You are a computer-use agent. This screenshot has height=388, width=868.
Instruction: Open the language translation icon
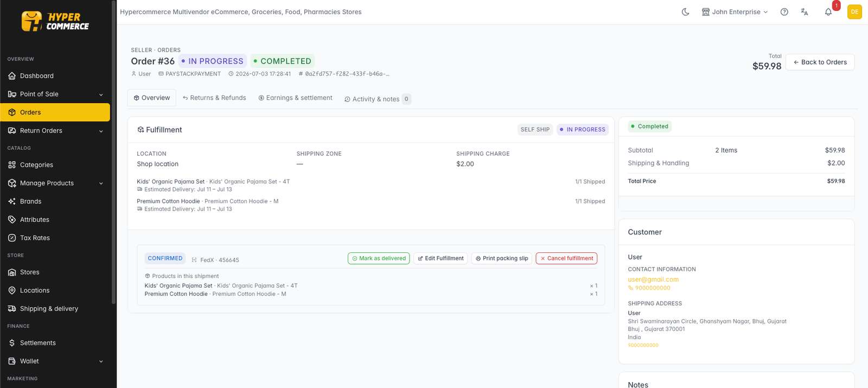pyautogui.click(x=805, y=12)
